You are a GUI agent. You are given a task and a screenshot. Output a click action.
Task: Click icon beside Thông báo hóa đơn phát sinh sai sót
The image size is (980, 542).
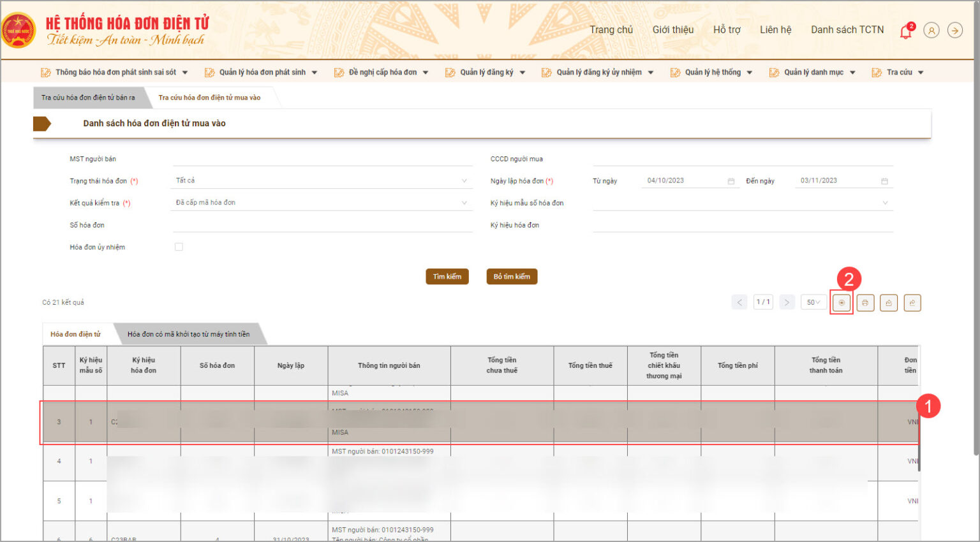[x=46, y=73]
